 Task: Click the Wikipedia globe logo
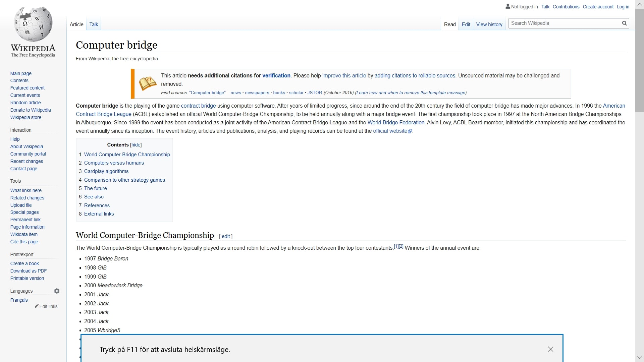pos(33,24)
